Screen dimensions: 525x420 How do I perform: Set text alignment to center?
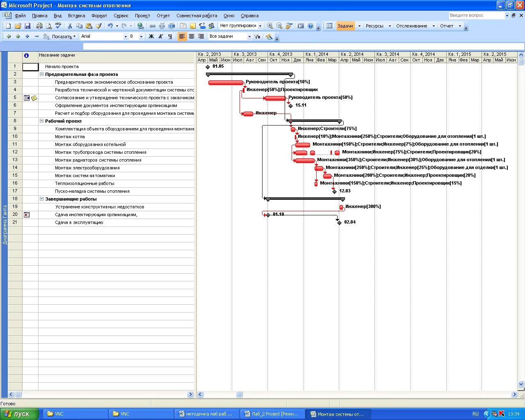tap(192, 37)
